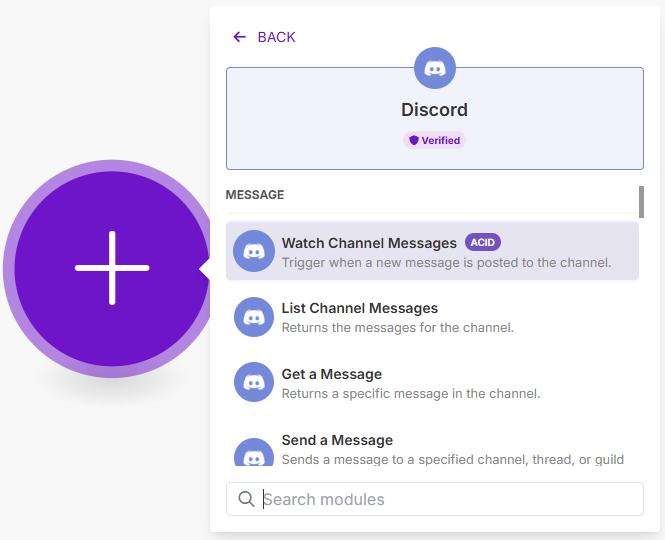The image size is (665, 540).
Task: Focus the Search modules input field
Action: click(x=445, y=499)
